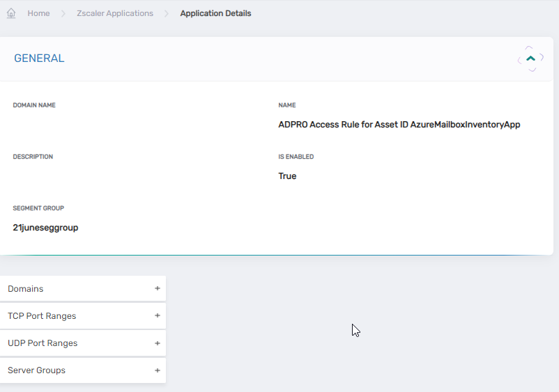Viewport: 559px width, 392px height.
Task: Expand the TCP Port Ranges label
Action: (42, 316)
